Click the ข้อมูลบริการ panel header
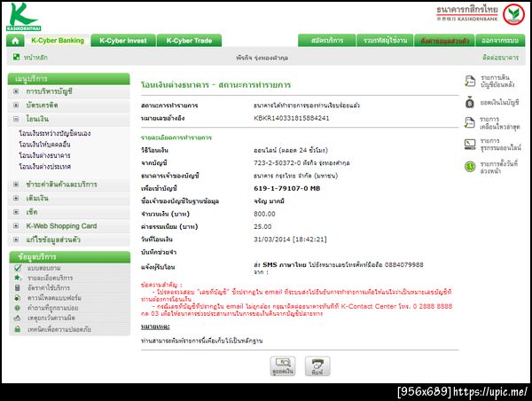This screenshot has height=401, width=532. pos(69,257)
